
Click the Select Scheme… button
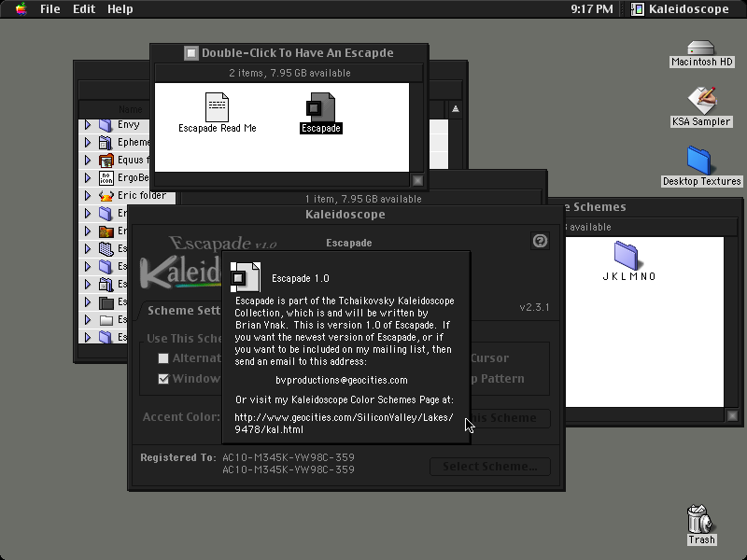tap(489, 467)
